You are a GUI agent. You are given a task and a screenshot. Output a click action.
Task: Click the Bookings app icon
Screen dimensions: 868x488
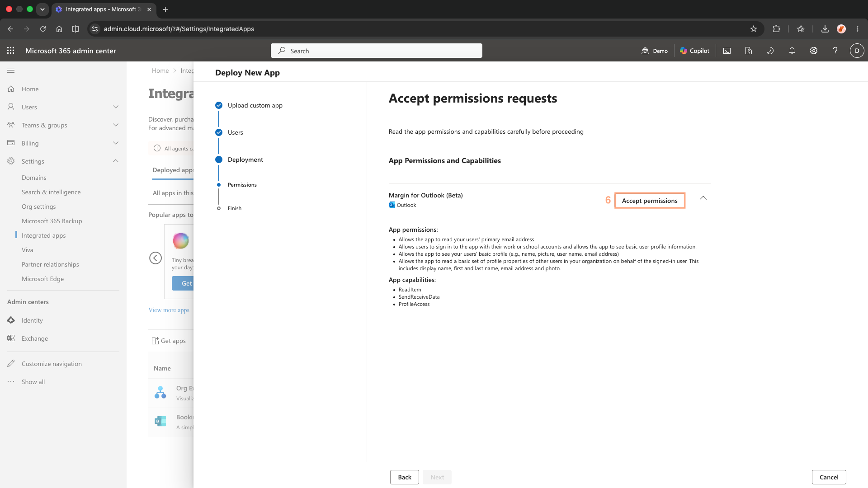160,421
